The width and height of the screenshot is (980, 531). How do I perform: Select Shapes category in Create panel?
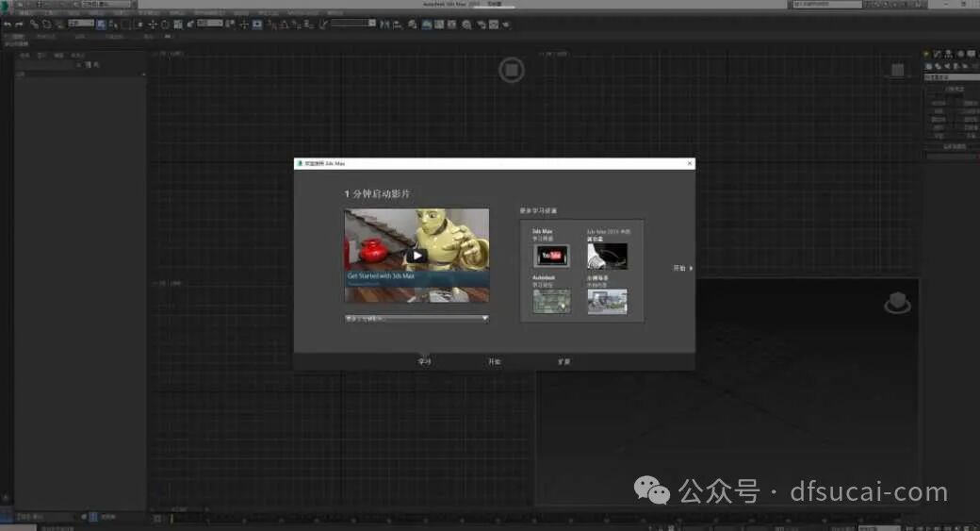coord(938,66)
